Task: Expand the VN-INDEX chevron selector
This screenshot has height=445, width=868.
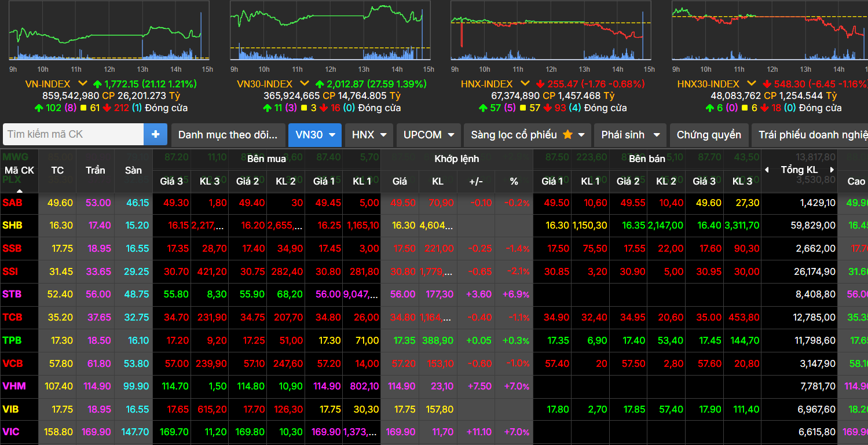Action: [83, 84]
